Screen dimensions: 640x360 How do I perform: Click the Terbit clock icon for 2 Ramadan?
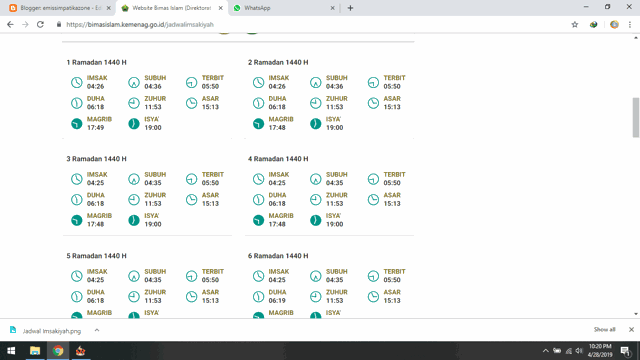[373, 82]
